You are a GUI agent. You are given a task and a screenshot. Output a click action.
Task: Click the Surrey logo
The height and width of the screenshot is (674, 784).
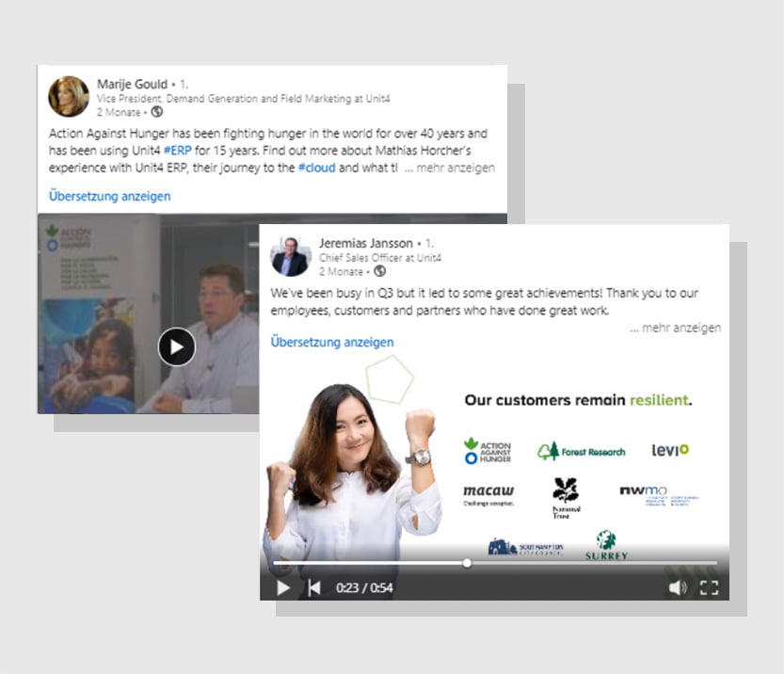(606, 545)
